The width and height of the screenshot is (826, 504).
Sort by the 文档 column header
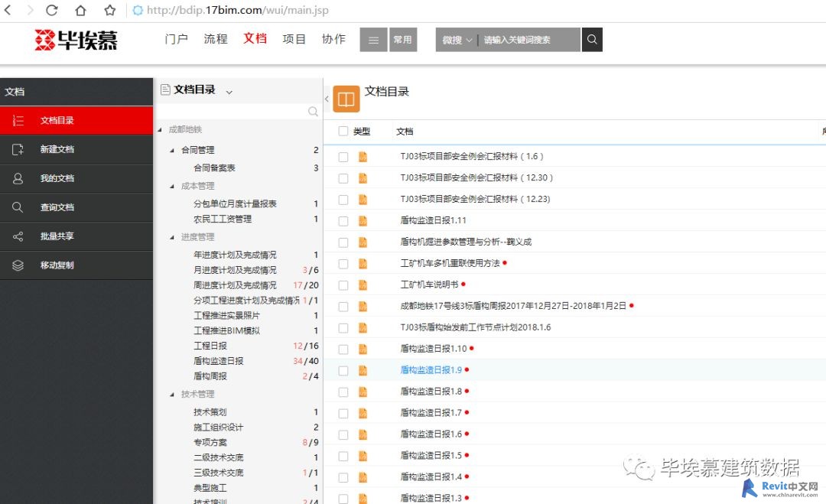click(x=405, y=132)
